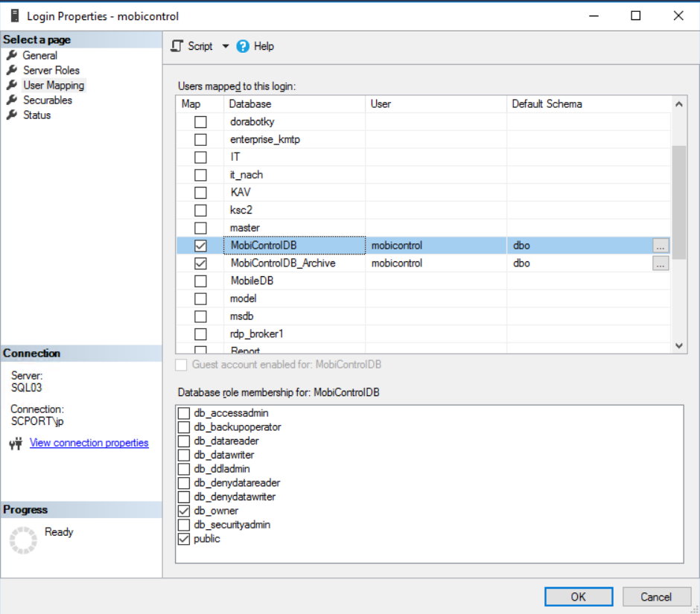Click the wrench icon beside Securables
Image resolution: width=700 pixels, height=614 pixels.
pyautogui.click(x=11, y=100)
